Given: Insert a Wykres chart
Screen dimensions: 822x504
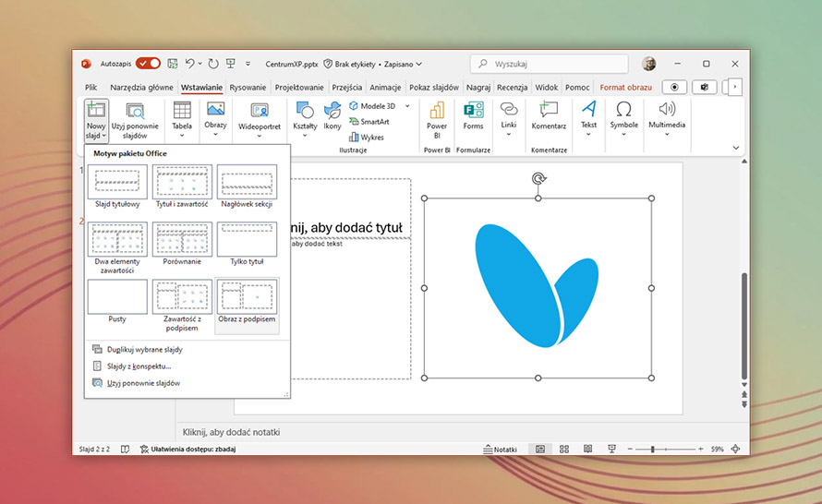Looking at the screenshot, I should (x=367, y=138).
